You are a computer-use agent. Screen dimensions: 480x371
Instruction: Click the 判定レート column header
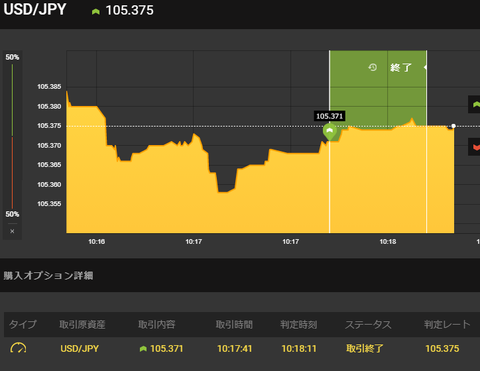(x=447, y=324)
